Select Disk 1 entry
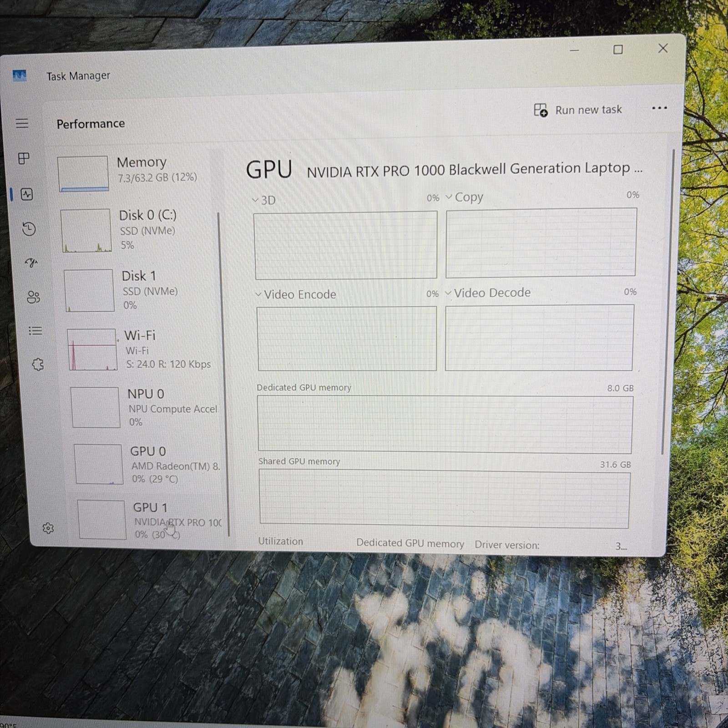Image resolution: width=728 pixels, height=728 pixels. coord(142,290)
